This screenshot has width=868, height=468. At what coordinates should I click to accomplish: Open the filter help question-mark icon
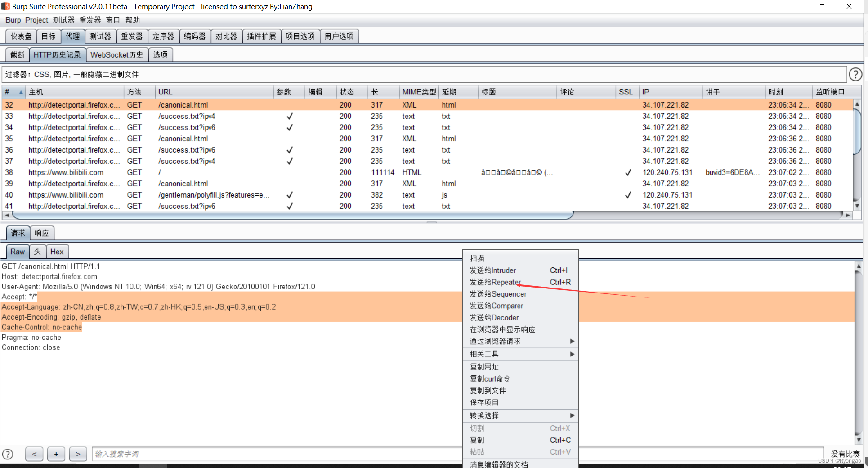point(855,74)
